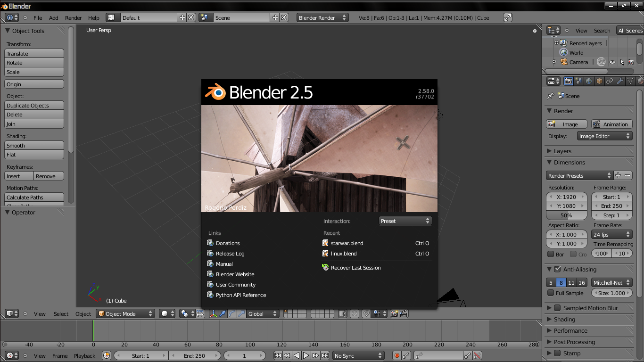Viewport: 644px width, 362px height.
Task: Open the 24 fps frame rate dropdown
Action: (612, 234)
